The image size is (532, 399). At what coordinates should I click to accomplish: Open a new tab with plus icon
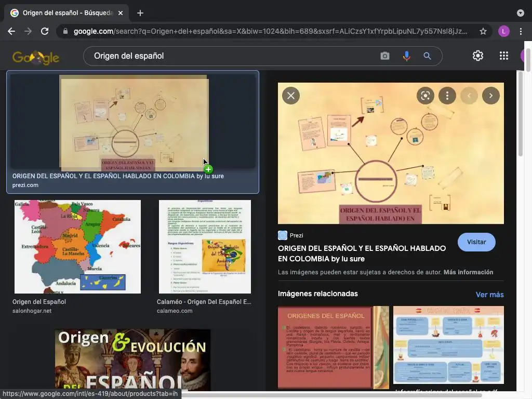pyautogui.click(x=140, y=13)
